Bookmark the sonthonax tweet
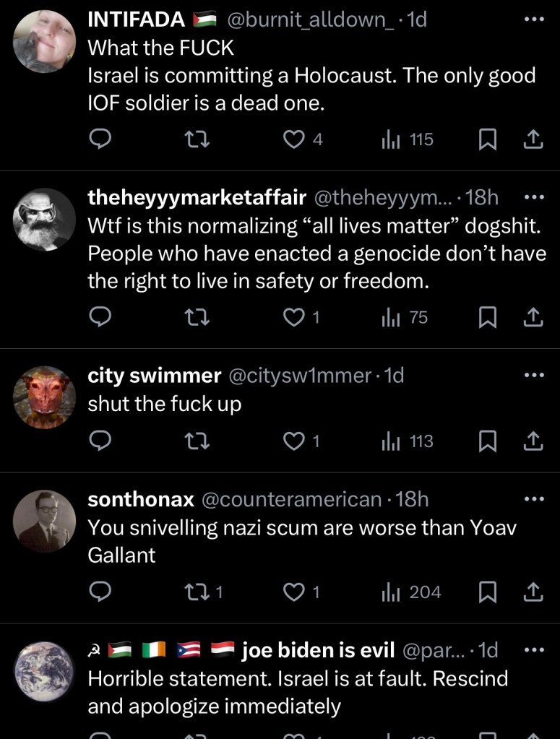The width and height of the screenshot is (560, 739). (x=488, y=592)
